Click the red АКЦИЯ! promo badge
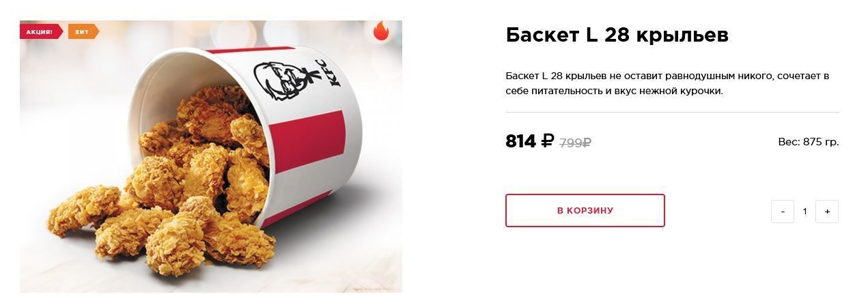 tap(41, 31)
